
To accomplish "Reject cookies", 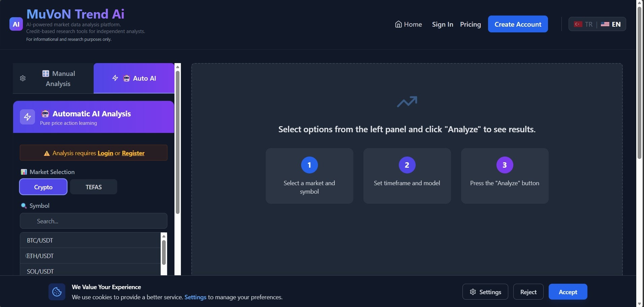I will (528, 292).
